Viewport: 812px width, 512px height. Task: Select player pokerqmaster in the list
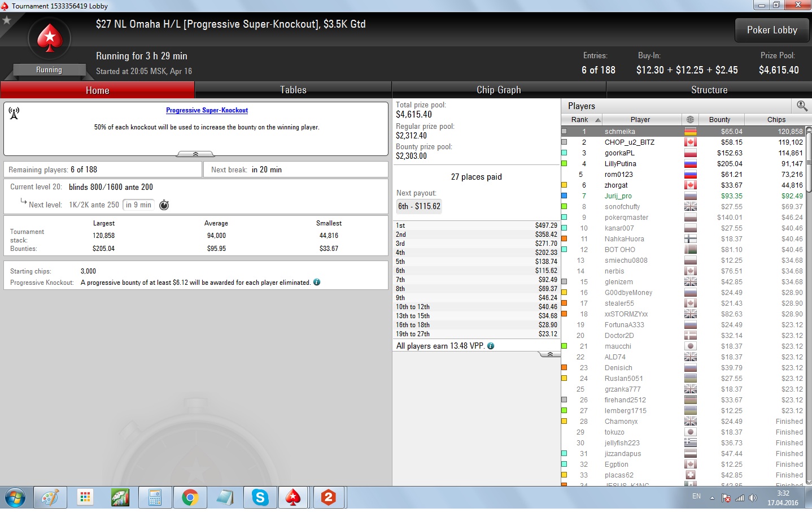683,218
